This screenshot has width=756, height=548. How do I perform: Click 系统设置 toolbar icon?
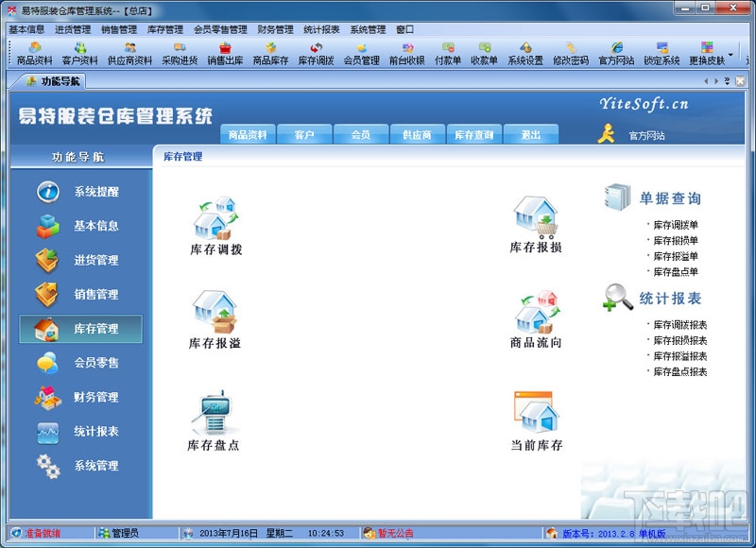pos(525,54)
